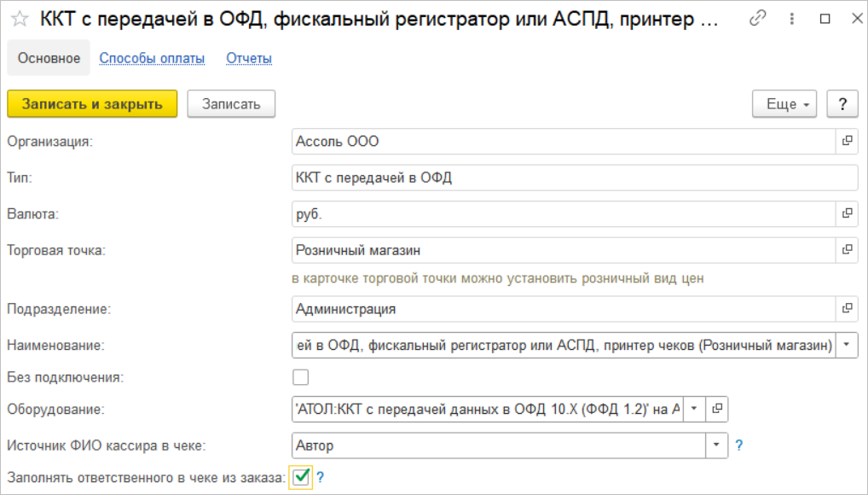This screenshot has height=495, width=868.
Task: Click the Записать button
Action: 230,104
